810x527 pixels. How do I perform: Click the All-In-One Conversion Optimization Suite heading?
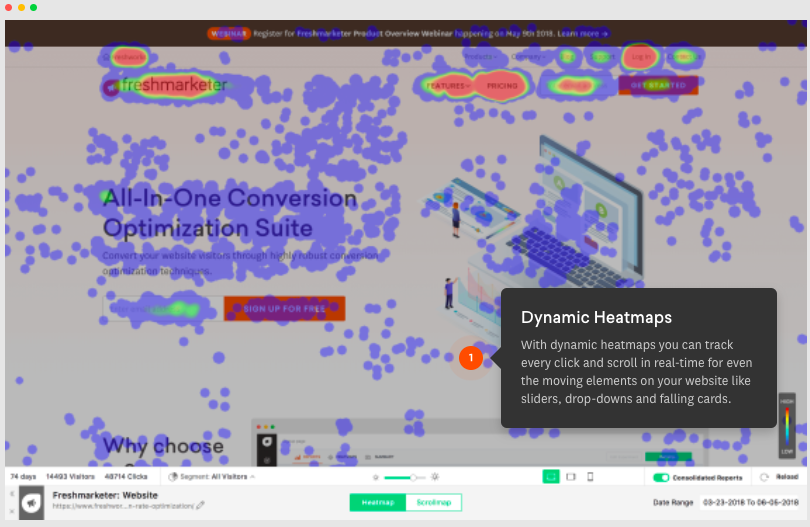point(230,213)
